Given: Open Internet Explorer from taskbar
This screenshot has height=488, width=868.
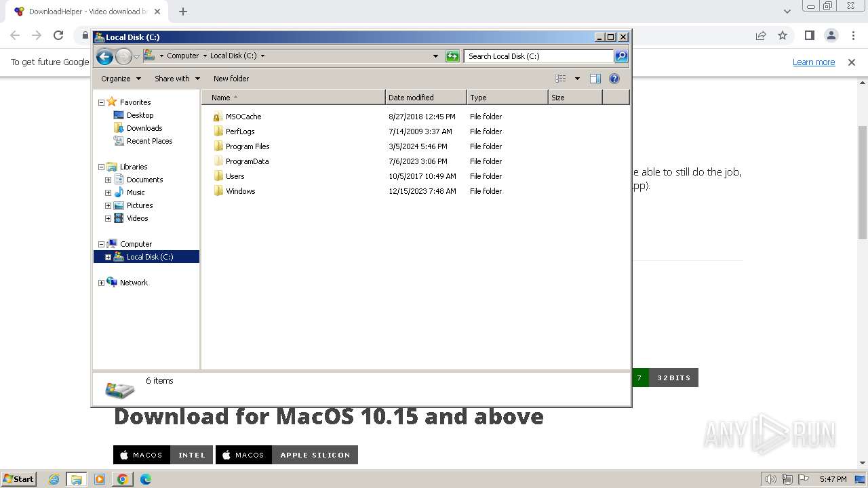Looking at the screenshot, I should pos(54,479).
